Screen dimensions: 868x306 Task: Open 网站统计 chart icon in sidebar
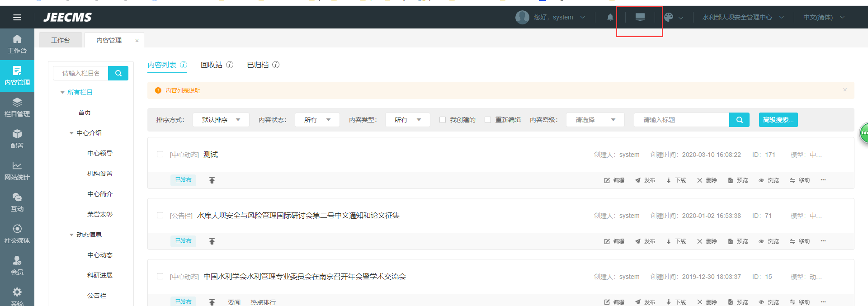[17, 170]
